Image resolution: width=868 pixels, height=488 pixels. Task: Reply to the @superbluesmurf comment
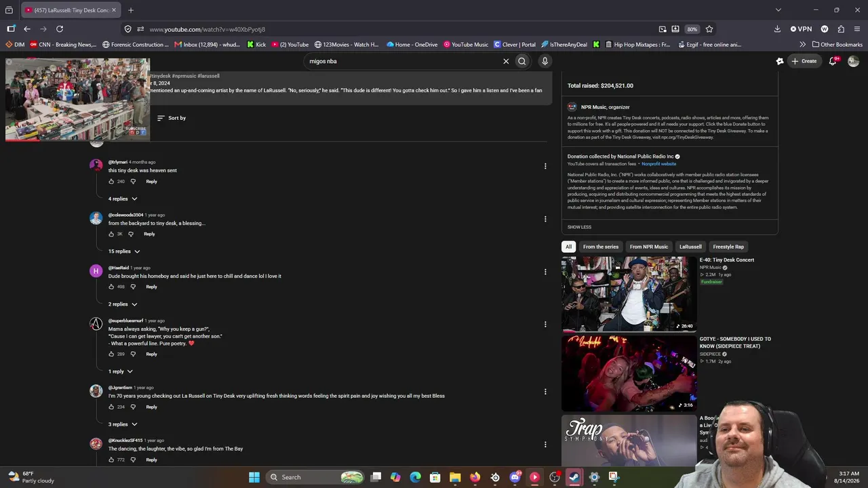pyautogui.click(x=151, y=354)
